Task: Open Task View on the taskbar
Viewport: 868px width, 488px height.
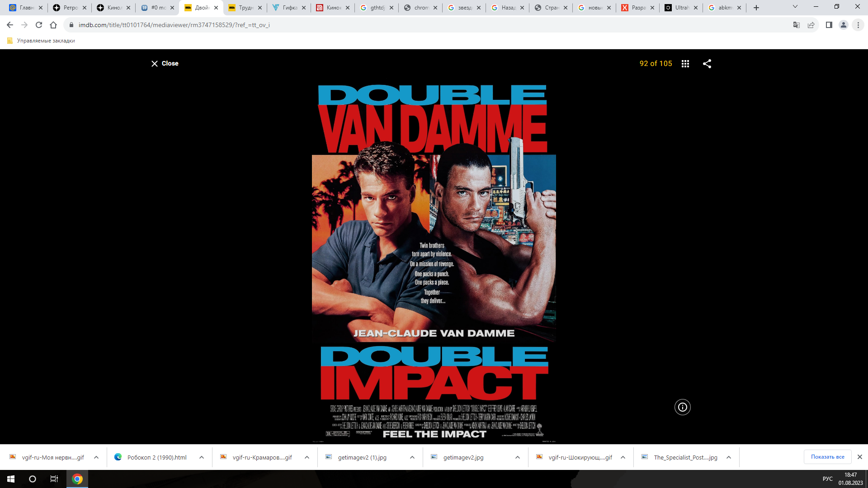Action: click(54, 479)
